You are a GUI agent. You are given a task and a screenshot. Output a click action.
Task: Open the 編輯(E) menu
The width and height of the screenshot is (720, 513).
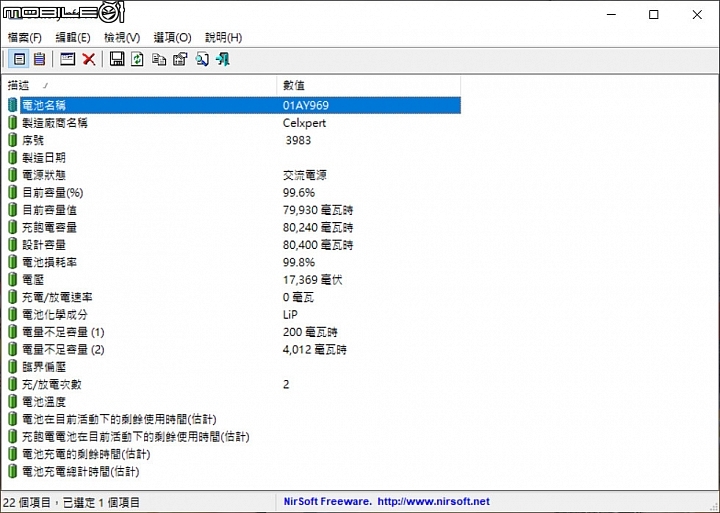(x=73, y=38)
